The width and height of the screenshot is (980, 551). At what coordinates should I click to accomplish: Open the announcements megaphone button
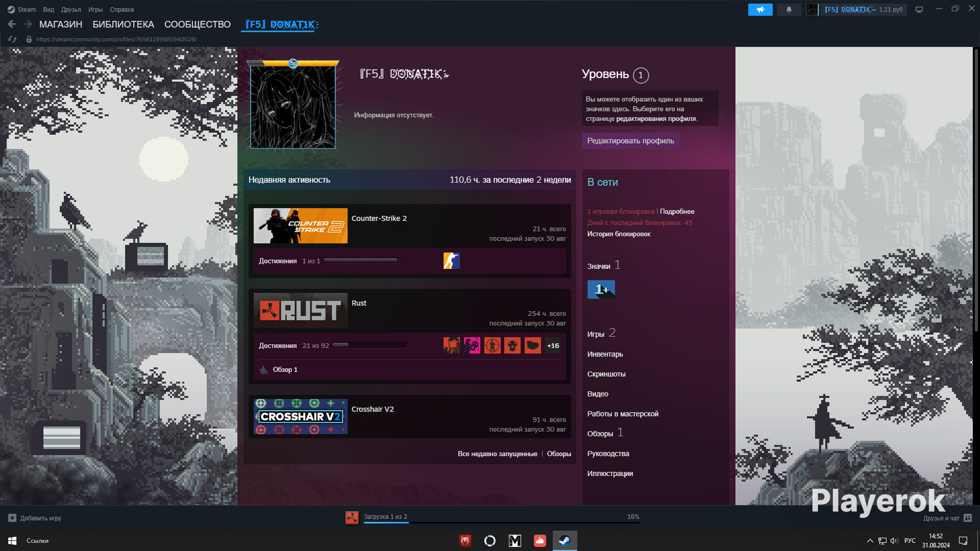click(760, 9)
